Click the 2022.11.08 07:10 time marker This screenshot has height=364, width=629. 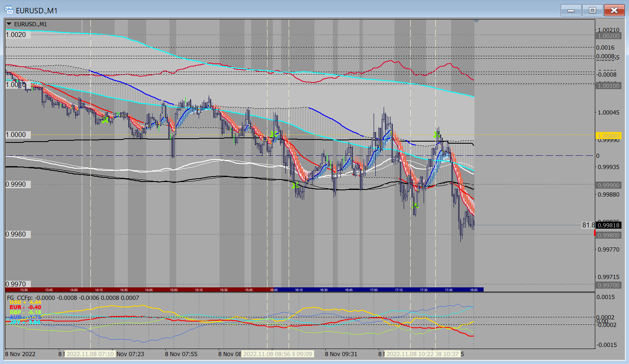90,354
